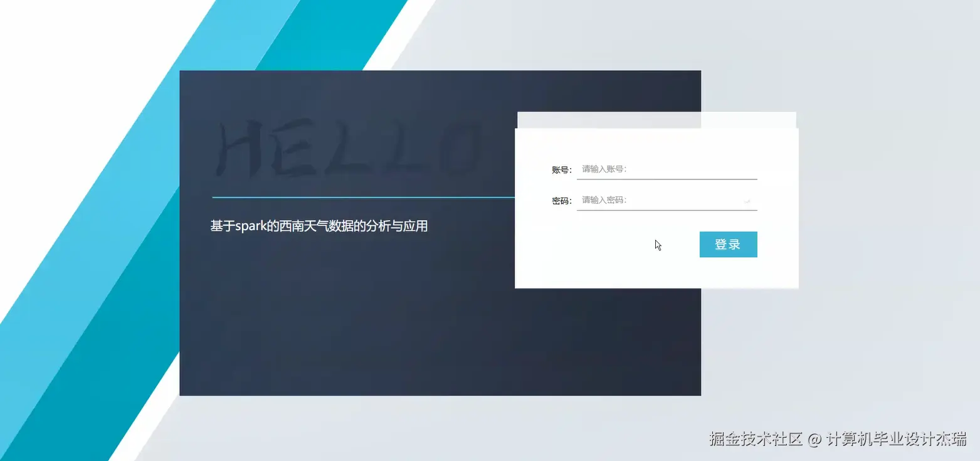Click the 掘金技术社区 watermark text
This screenshot has height=461, width=980.
pyautogui.click(x=756, y=440)
